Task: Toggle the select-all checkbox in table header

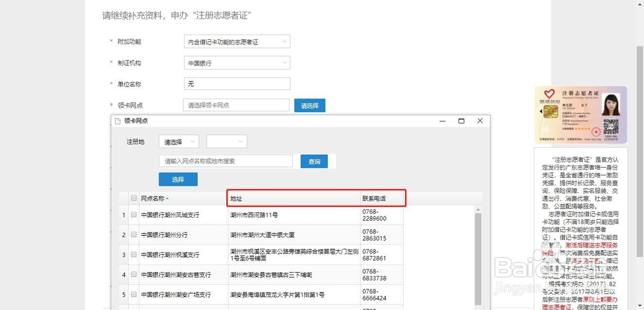Action: (x=134, y=198)
